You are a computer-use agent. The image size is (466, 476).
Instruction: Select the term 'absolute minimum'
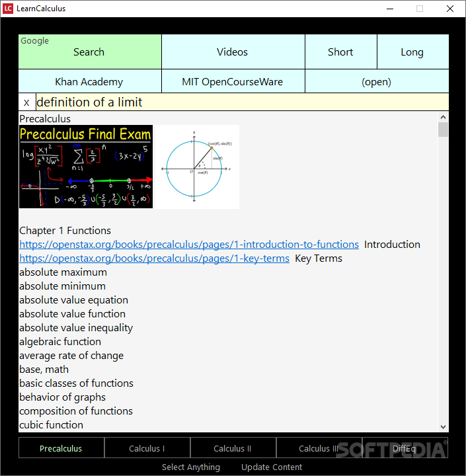click(63, 286)
